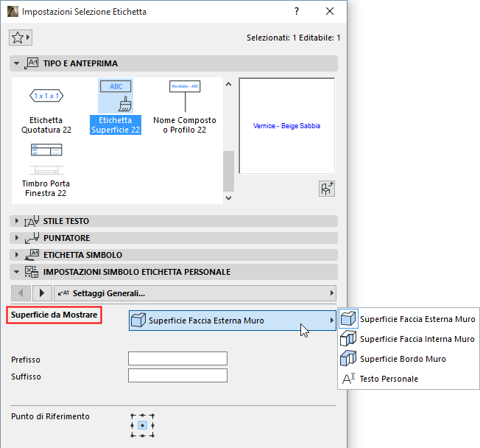Select top-center anchor in Punto di Riferimento

142,416
